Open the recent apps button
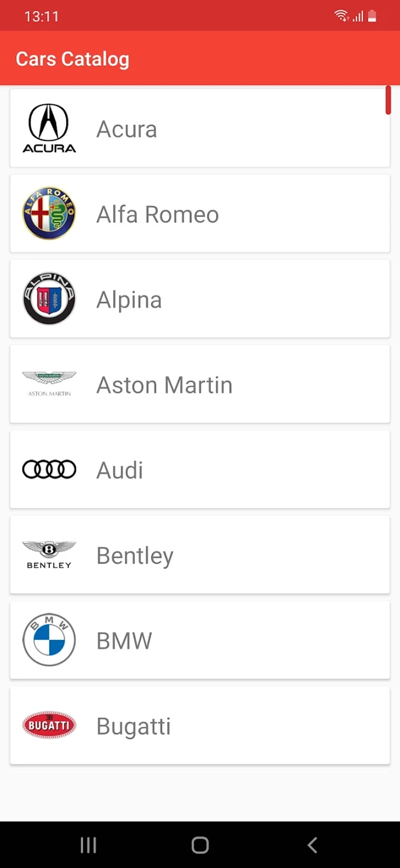The height and width of the screenshot is (868, 400). 89,845
